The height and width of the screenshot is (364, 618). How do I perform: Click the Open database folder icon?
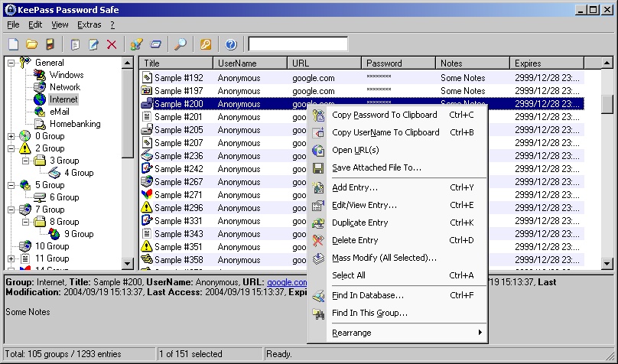coord(32,44)
